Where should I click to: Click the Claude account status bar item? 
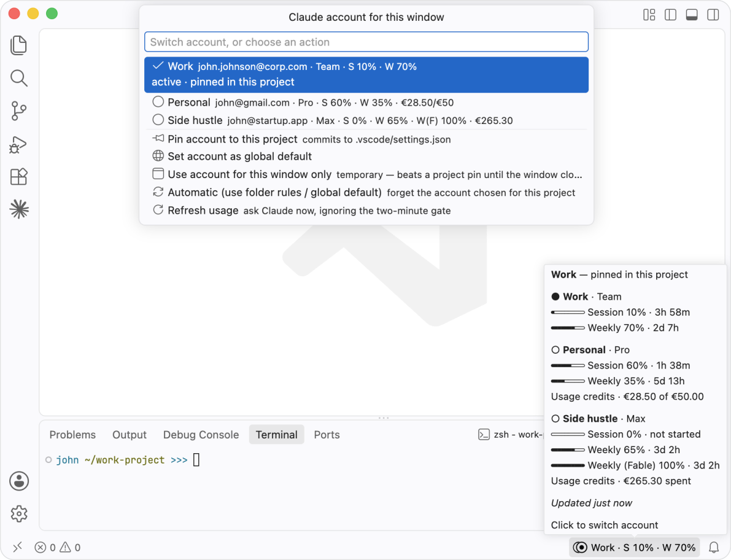[x=635, y=547]
